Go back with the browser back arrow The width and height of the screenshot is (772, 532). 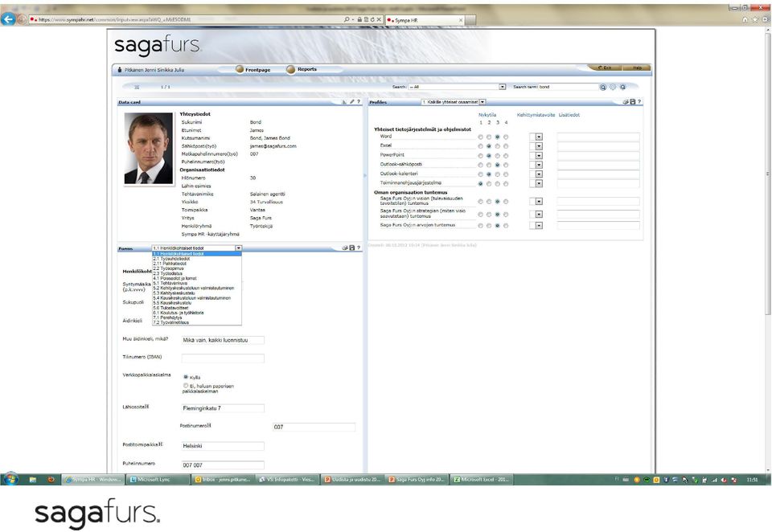click(x=8, y=19)
